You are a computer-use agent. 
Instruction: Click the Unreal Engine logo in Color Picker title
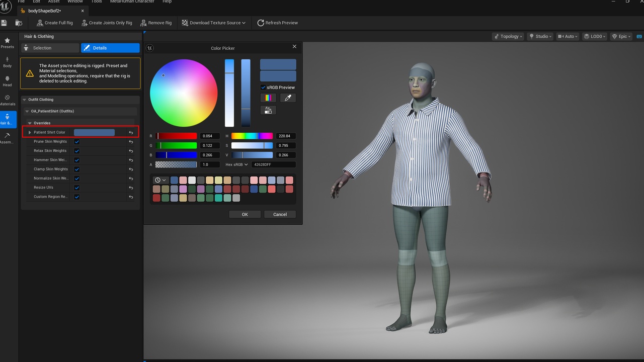tap(150, 48)
